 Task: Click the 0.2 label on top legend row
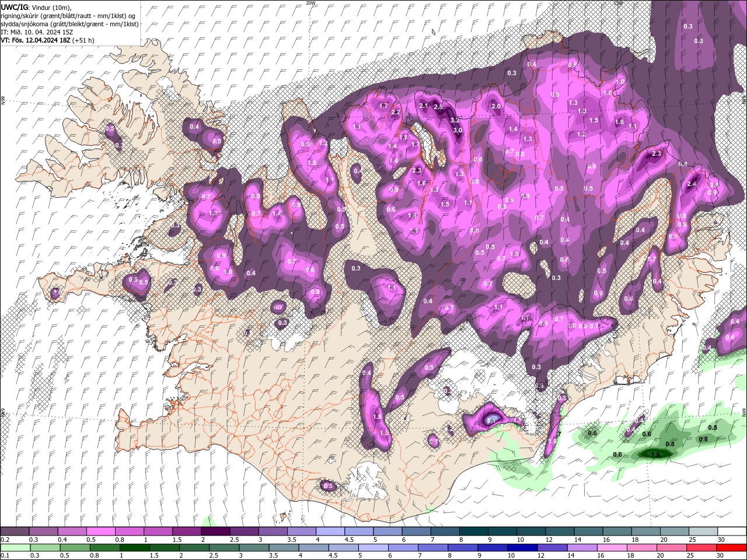point(5,540)
